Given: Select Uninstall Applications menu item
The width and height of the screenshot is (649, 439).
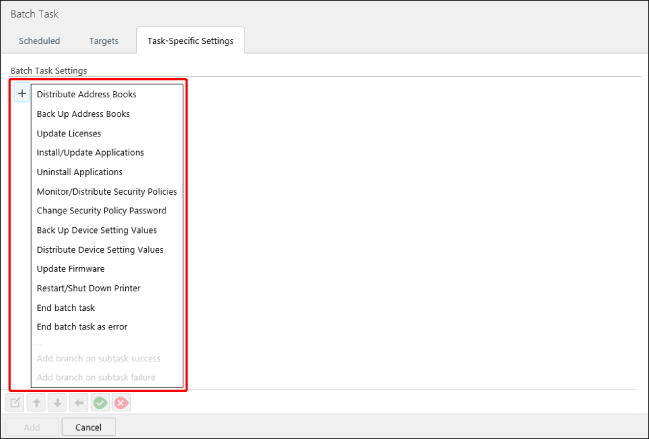Looking at the screenshot, I should click(79, 172).
